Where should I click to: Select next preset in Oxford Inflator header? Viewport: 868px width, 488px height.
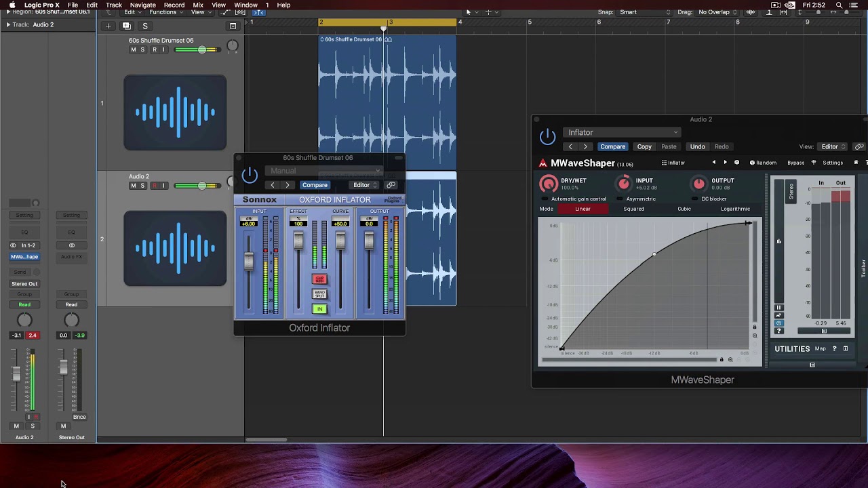tap(288, 185)
